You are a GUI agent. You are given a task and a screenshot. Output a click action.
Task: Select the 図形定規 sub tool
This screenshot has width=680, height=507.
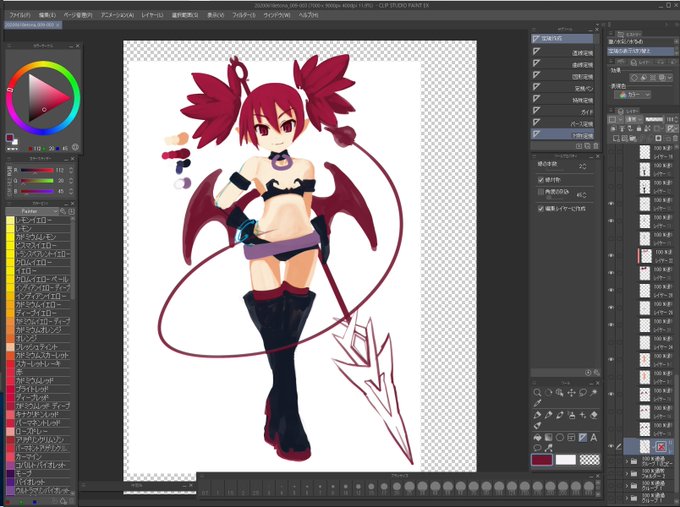(562, 76)
